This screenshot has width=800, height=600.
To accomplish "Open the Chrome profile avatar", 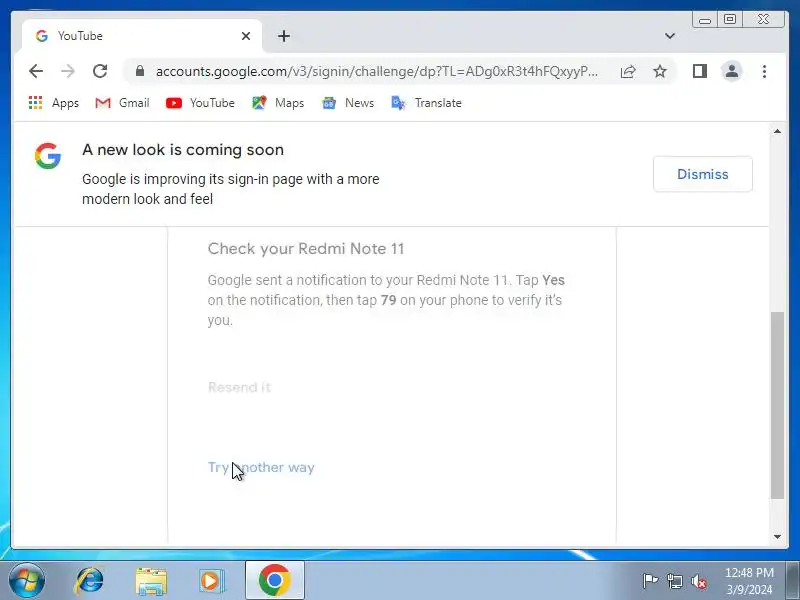I will coord(732,71).
